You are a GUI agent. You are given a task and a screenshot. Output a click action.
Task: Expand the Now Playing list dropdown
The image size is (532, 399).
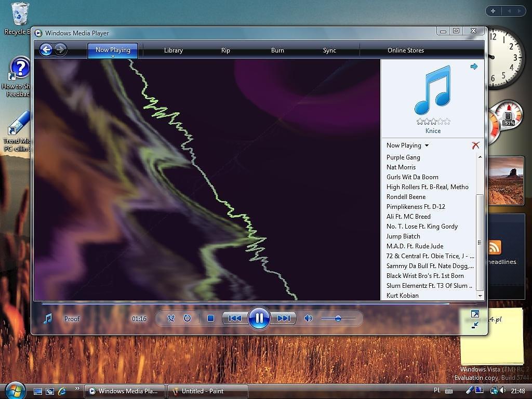point(427,145)
